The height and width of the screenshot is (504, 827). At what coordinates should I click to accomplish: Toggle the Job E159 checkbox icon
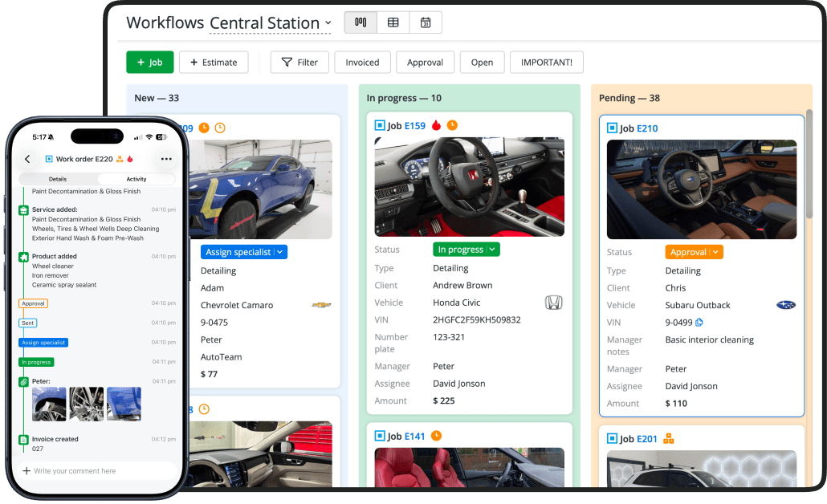pyautogui.click(x=379, y=125)
